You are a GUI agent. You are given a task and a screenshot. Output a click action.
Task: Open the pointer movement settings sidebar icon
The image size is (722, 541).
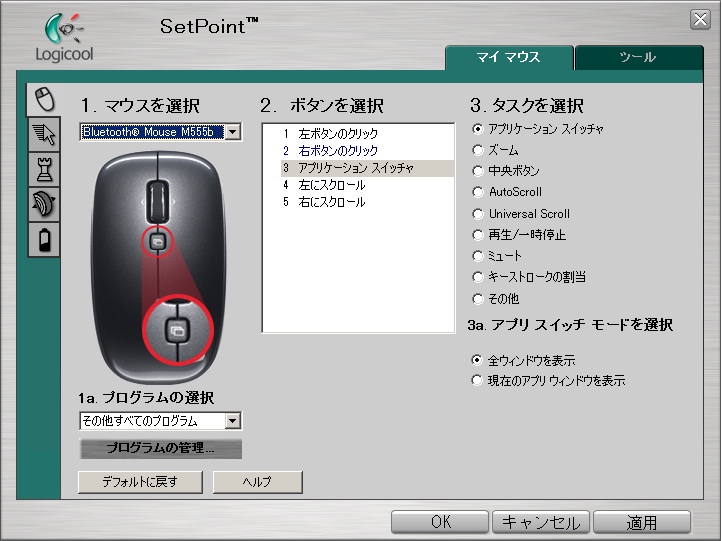(44, 134)
